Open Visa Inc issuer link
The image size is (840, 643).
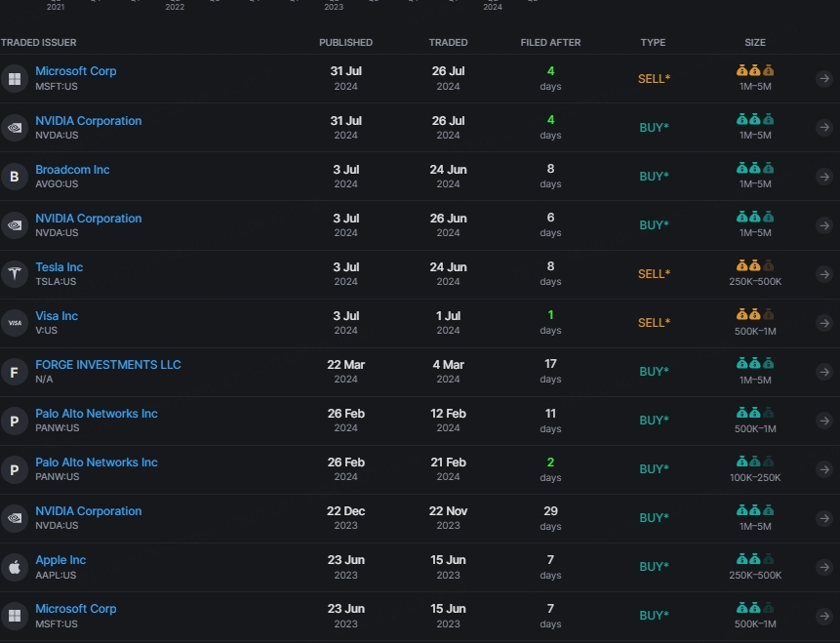(x=57, y=315)
